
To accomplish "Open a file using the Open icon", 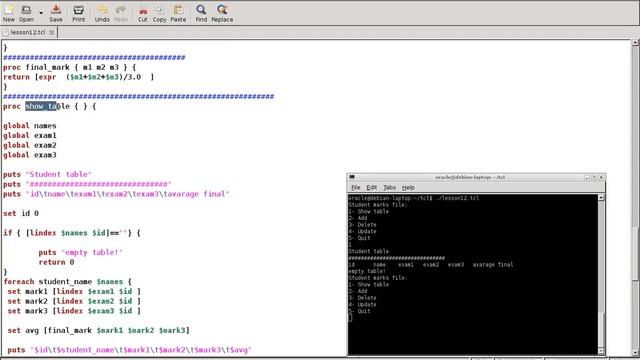I will (x=27, y=13).
